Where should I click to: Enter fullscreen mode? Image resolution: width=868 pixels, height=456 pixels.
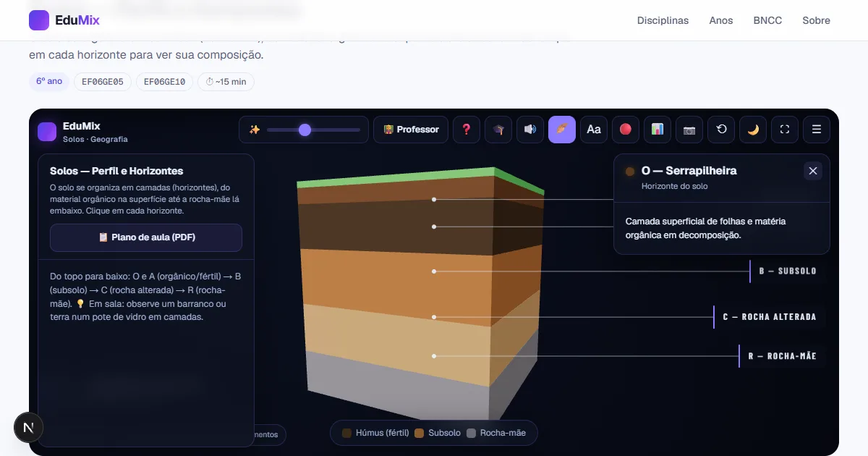point(785,130)
